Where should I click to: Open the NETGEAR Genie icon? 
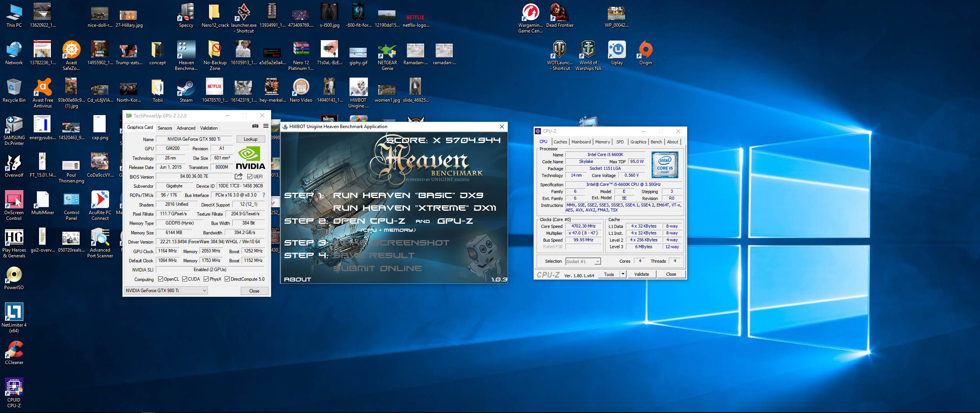387,56
